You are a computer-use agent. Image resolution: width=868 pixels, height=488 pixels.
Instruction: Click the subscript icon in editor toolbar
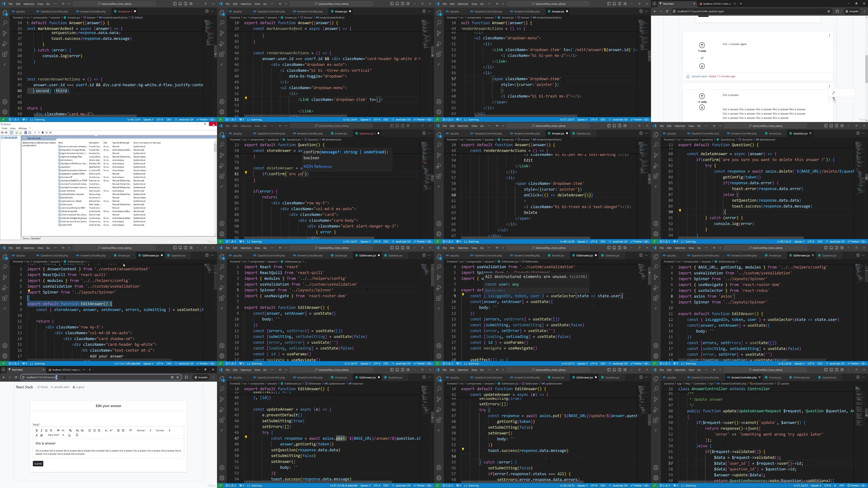pos(107,431)
